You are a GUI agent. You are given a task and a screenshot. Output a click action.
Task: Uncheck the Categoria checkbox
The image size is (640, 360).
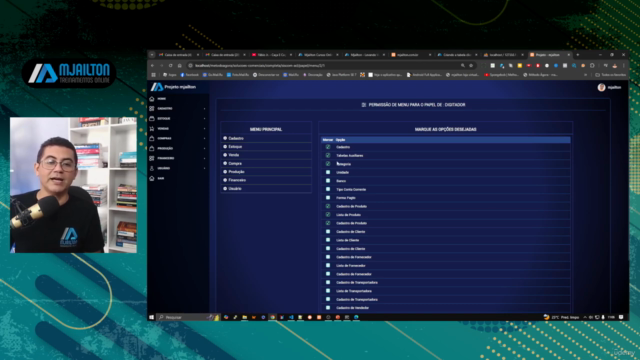[328, 164]
